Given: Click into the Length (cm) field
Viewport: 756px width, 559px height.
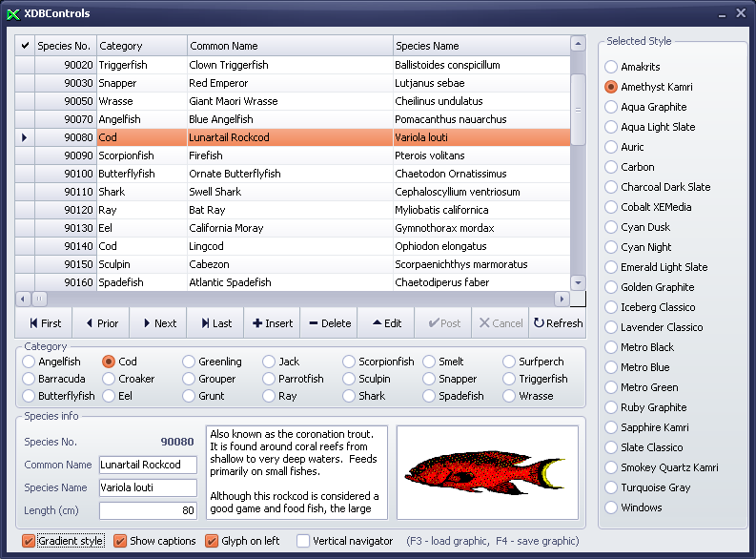Looking at the screenshot, I should (148, 510).
